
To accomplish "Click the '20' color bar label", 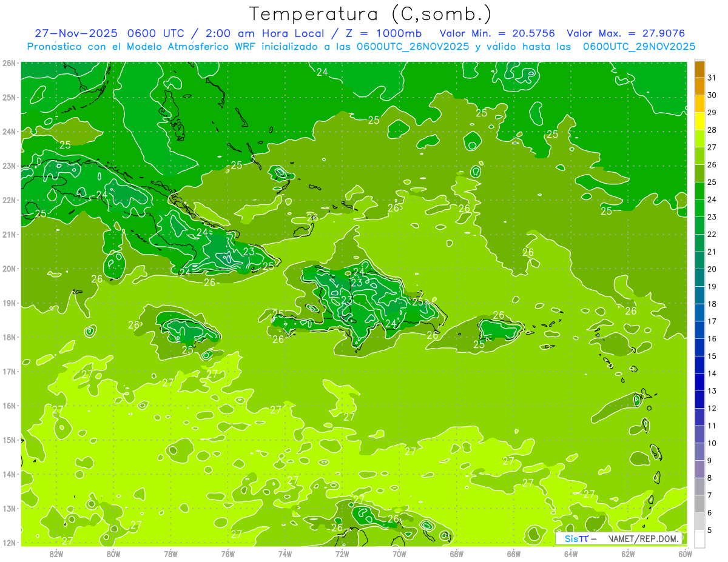I will coord(712,269).
